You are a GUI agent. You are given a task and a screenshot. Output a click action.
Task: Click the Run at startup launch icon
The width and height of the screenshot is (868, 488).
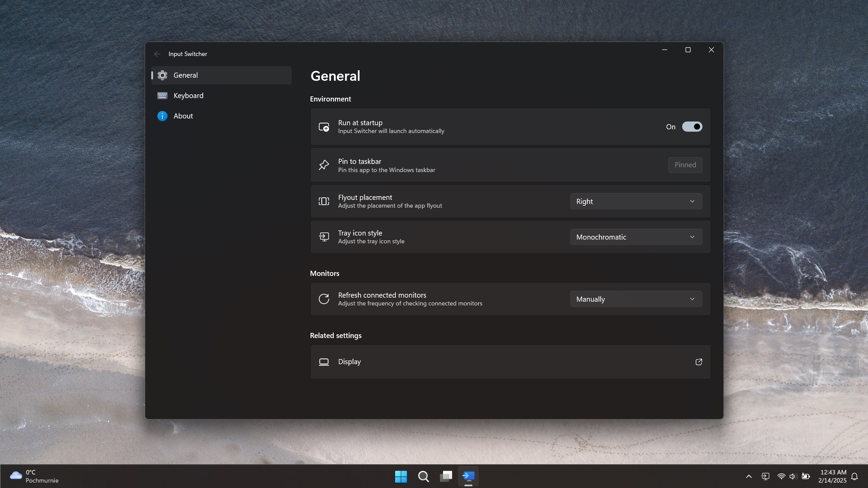[x=324, y=127]
